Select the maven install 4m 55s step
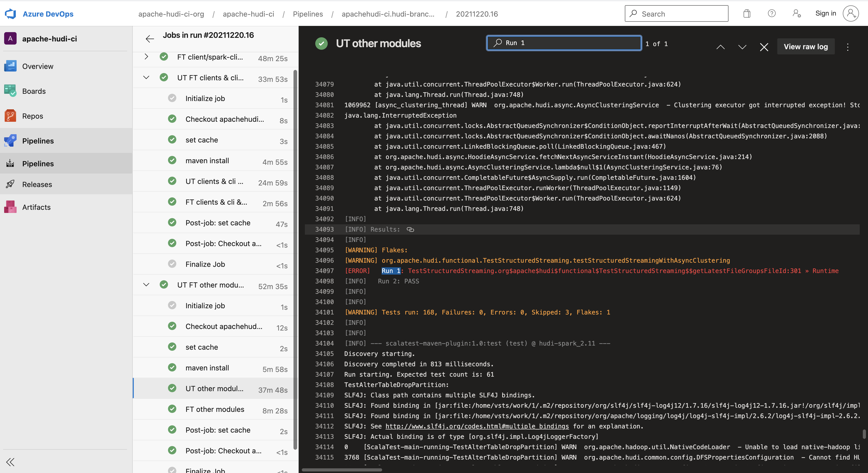The image size is (868, 473). tap(207, 161)
